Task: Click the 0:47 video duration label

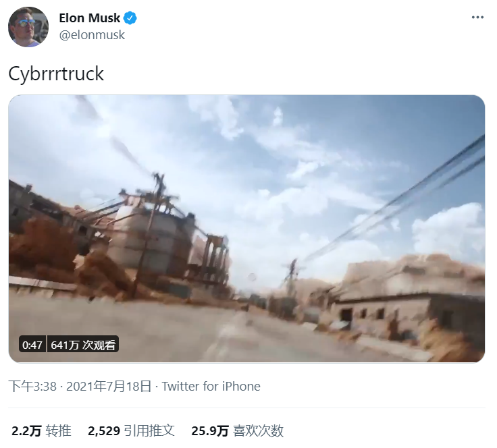Action: 32,345
